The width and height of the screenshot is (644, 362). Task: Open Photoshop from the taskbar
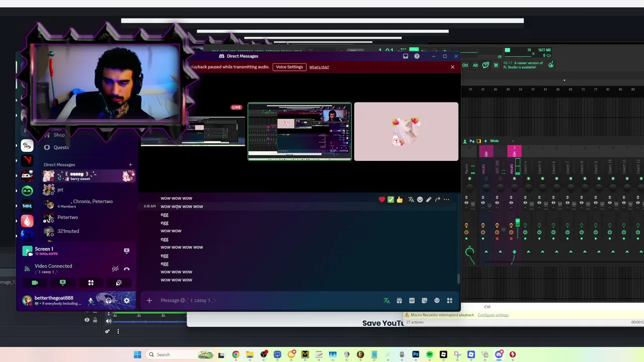click(x=416, y=354)
